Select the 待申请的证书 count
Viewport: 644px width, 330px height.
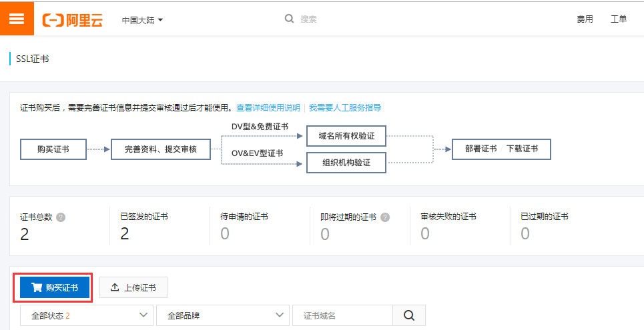224,233
